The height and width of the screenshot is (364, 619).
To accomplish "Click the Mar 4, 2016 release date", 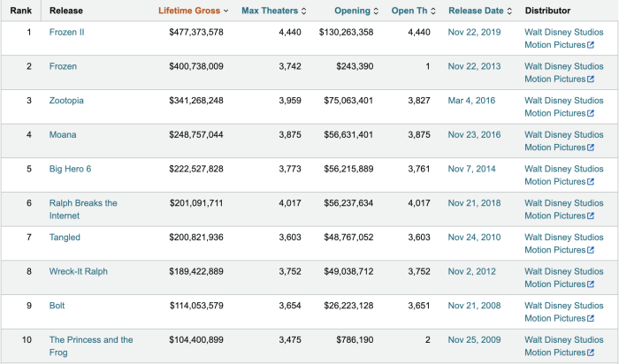I will pyautogui.click(x=471, y=101).
